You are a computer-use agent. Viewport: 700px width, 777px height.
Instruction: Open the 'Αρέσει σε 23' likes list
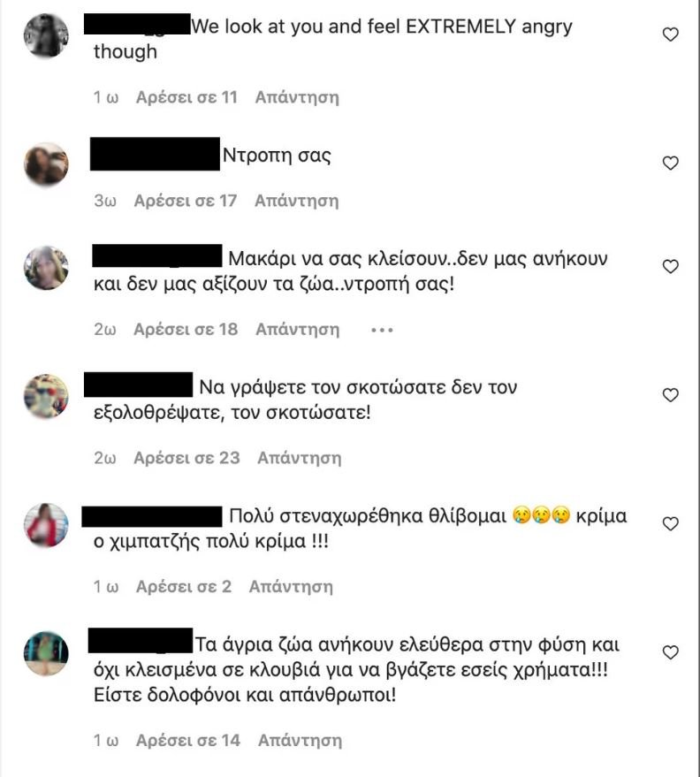(x=186, y=458)
